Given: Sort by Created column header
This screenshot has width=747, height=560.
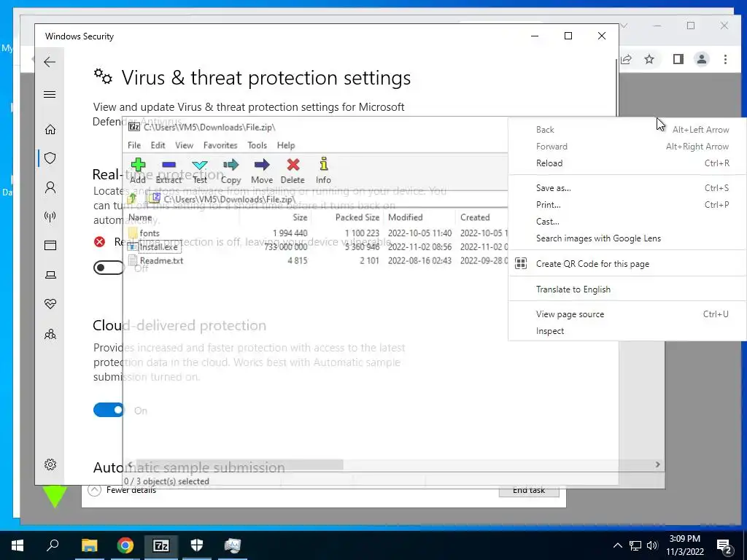Looking at the screenshot, I should pos(481,217).
